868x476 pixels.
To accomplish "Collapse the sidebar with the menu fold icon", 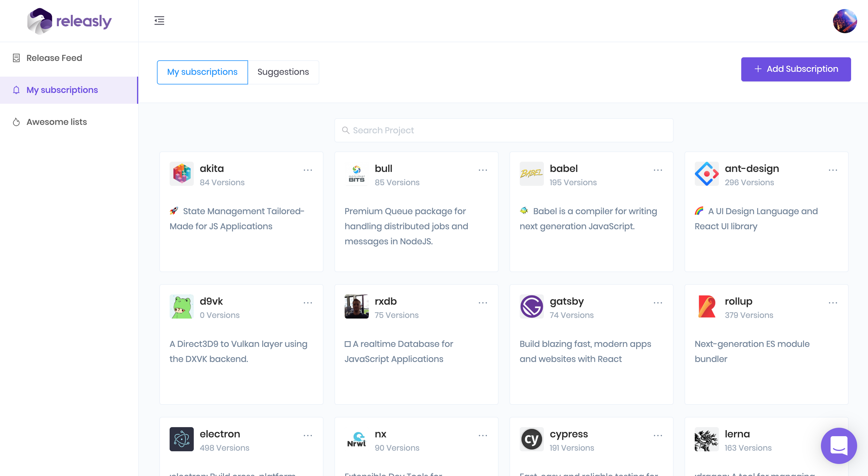I will (x=159, y=21).
